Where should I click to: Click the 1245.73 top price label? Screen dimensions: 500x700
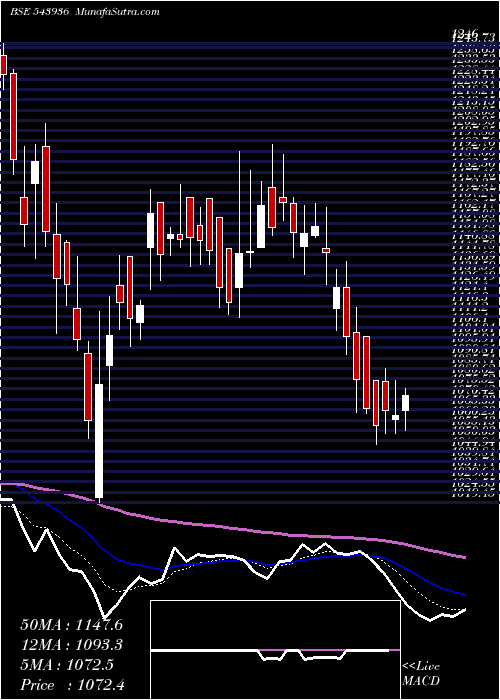pyautogui.click(x=472, y=38)
